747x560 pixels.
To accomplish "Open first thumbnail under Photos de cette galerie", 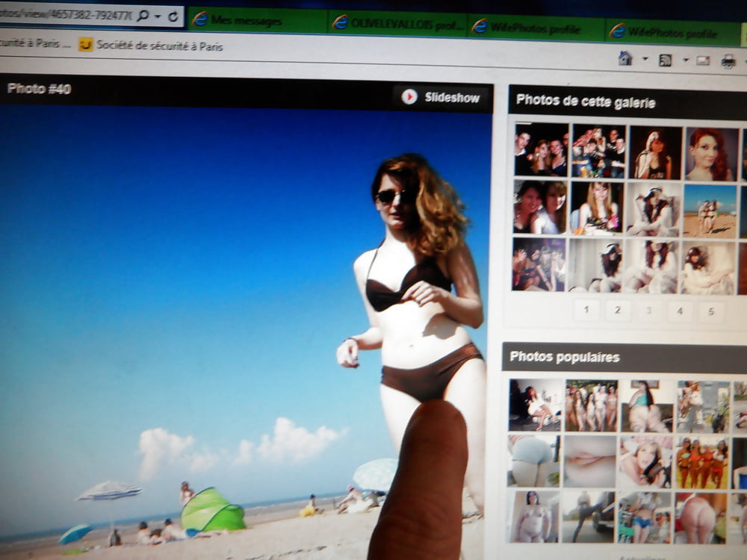I will click(540, 149).
